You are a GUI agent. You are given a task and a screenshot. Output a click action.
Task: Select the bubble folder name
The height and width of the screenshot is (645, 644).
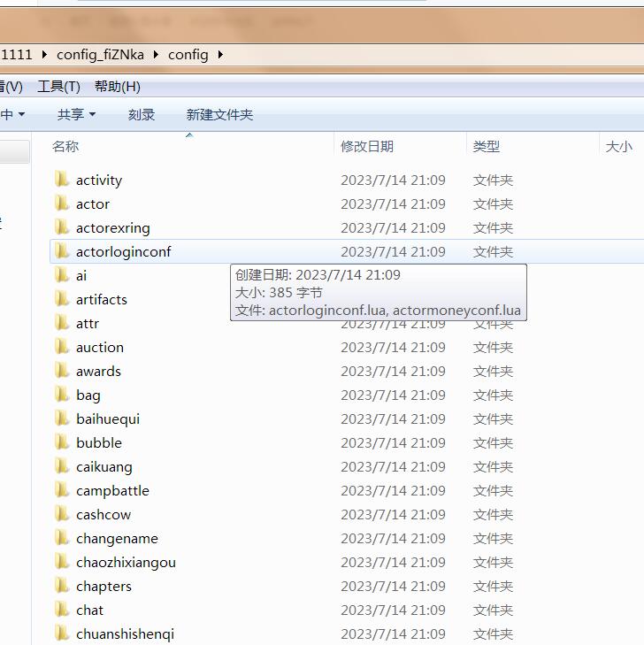(x=99, y=442)
